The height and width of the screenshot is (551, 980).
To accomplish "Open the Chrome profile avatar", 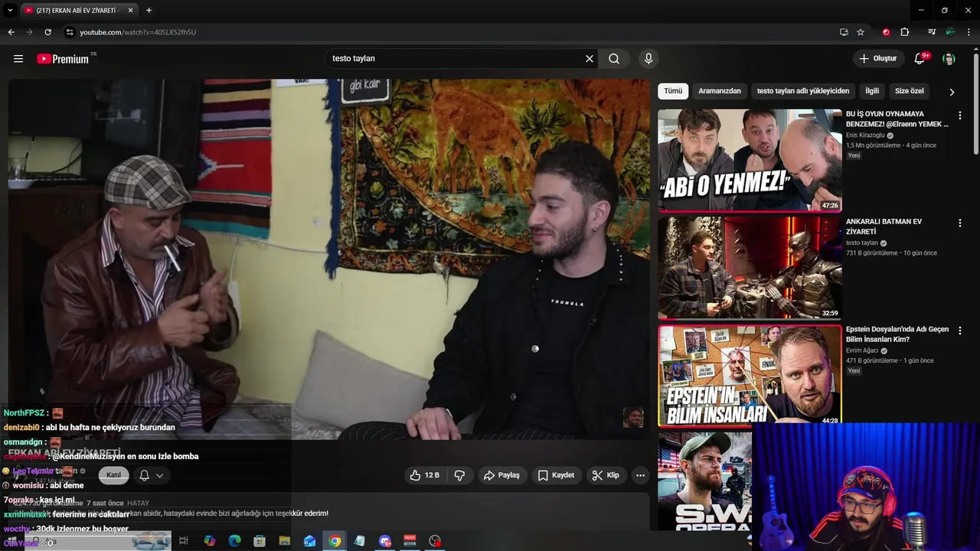I will click(x=950, y=32).
